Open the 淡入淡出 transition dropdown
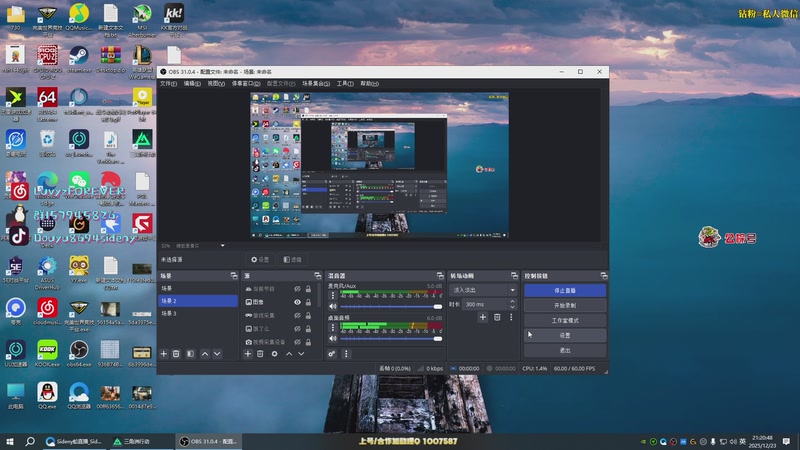 [483, 289]
